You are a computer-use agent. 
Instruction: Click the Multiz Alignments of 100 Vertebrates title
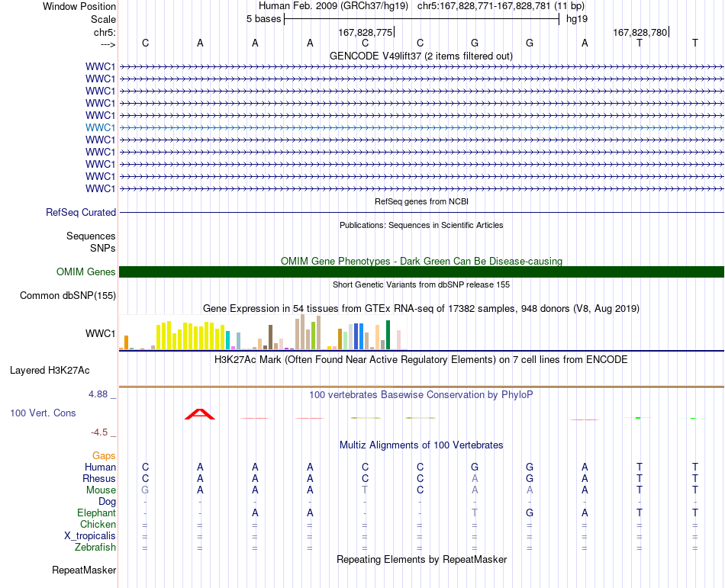(x=421, y=445)
